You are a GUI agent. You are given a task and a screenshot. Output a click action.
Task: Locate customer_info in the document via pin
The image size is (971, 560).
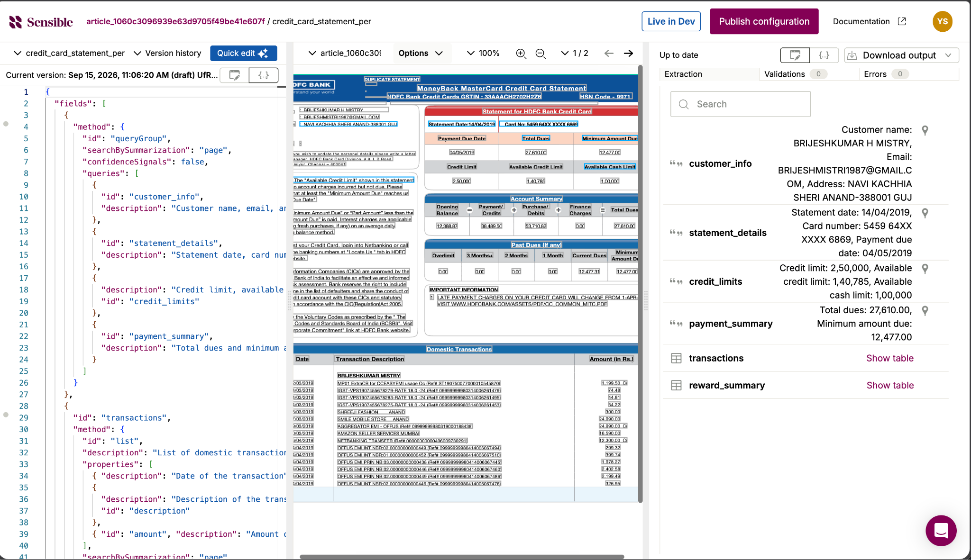(925, 130)
